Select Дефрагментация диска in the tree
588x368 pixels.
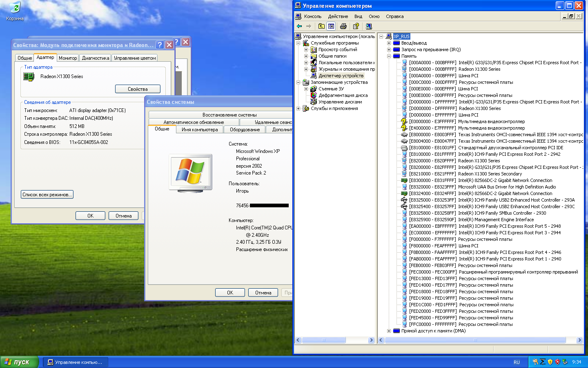coord(343,95)
